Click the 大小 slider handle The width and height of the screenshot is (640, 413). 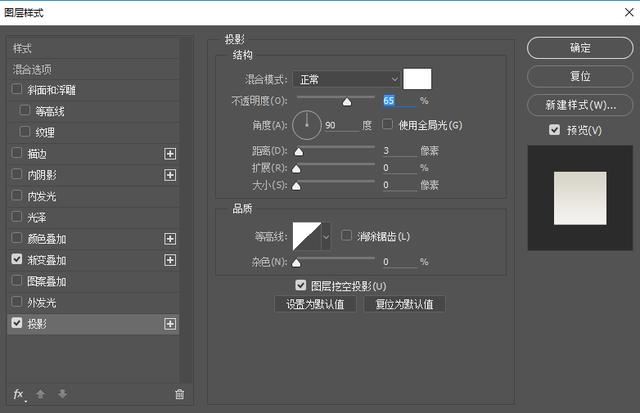point(297,186)
